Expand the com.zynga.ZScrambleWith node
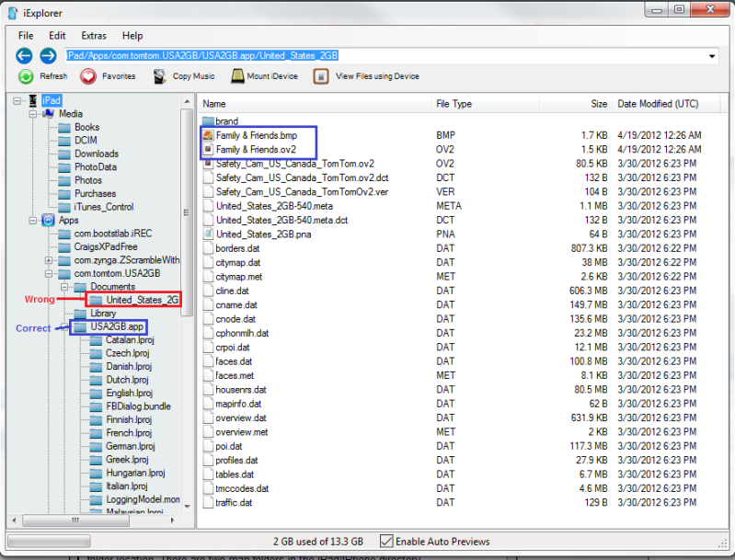 click(48, 260)
